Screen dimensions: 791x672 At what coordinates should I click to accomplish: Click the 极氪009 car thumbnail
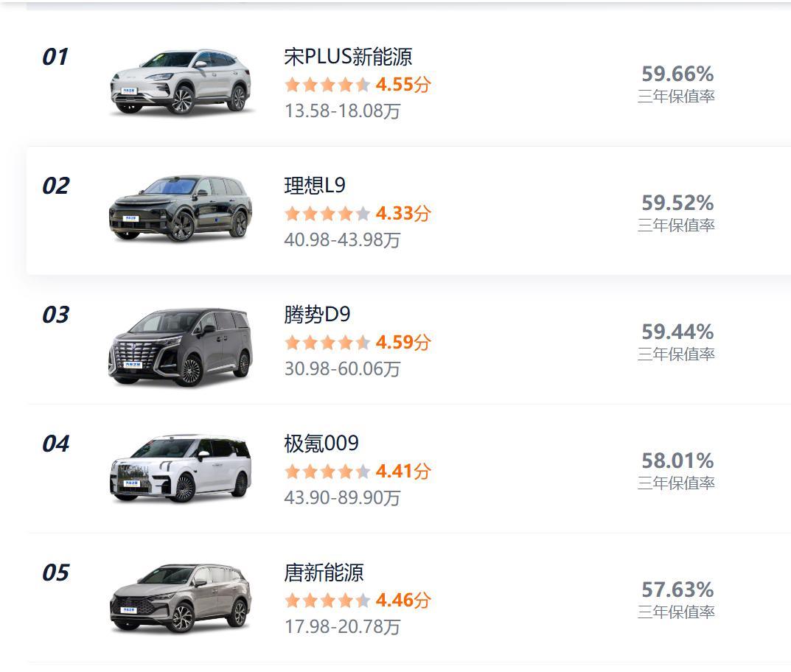click(x=181, y=469)
